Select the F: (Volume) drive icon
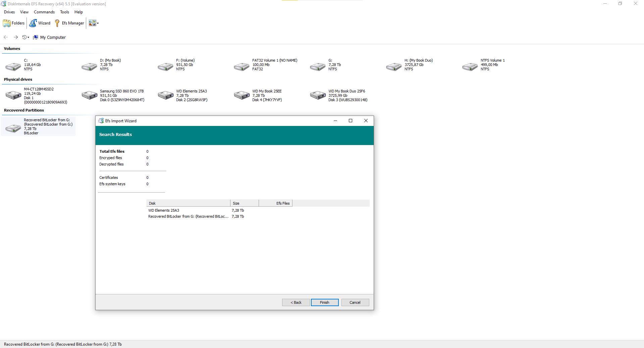 click(x=166, y=67)
